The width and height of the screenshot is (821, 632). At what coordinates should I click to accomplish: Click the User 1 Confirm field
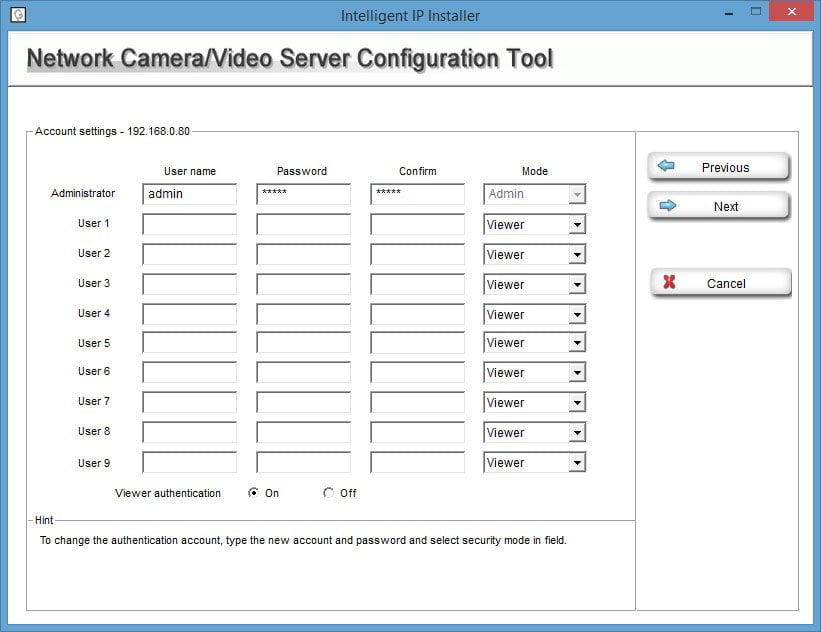point(417,225)
